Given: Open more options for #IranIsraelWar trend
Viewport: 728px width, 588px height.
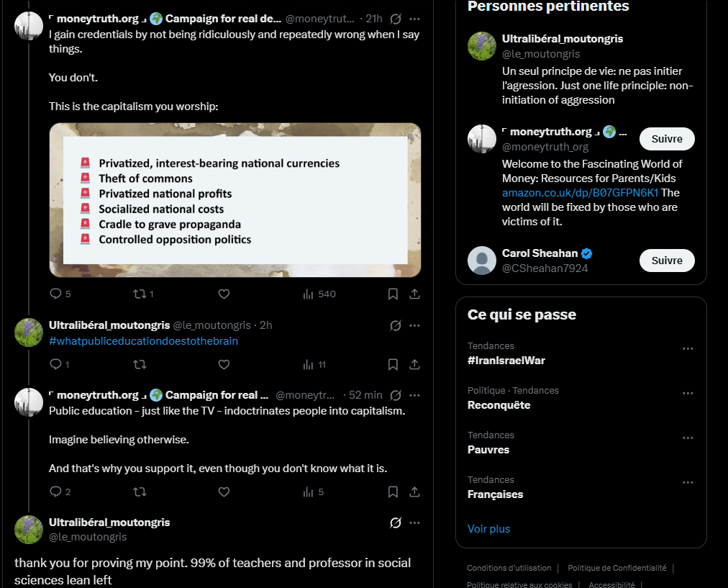Looking at the screenshot, I should pyautogui.click(x=688, y=349).
